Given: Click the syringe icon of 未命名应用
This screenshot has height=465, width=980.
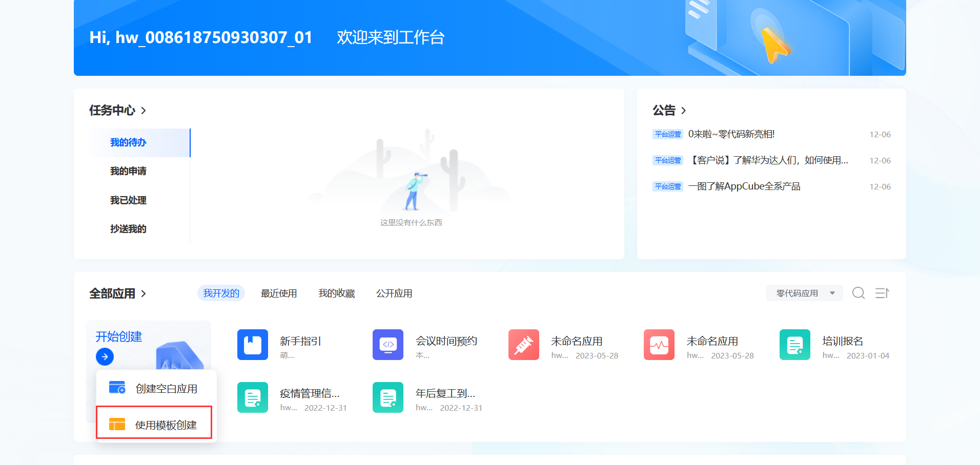Looking at the screenshot, I should [523, 345].
